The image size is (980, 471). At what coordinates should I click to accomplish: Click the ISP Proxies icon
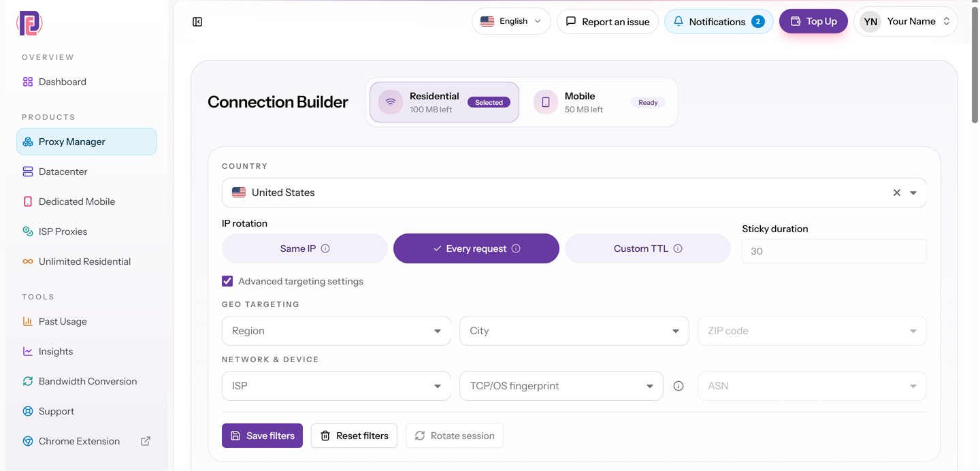point(28,231)
